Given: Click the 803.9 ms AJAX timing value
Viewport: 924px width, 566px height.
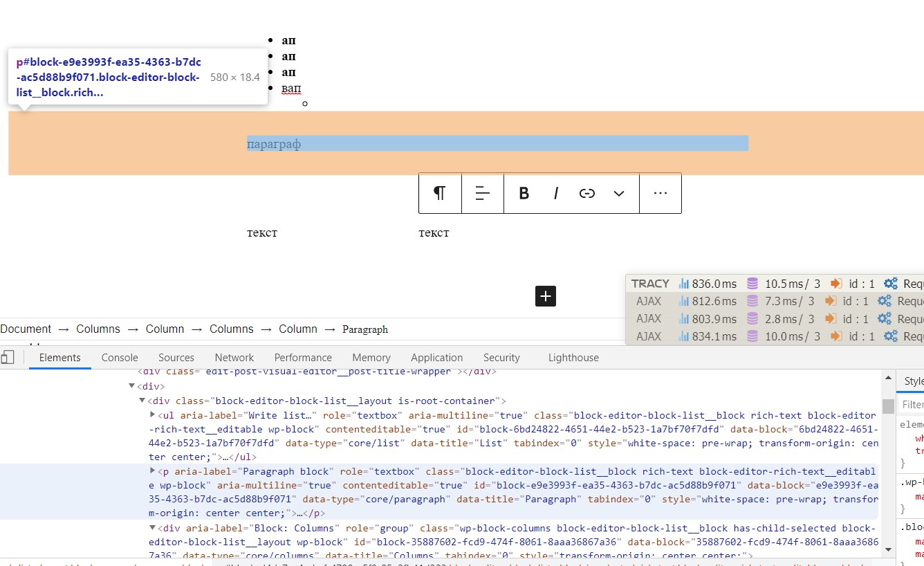Looking at the screenshot, I should tap(714, 319).
